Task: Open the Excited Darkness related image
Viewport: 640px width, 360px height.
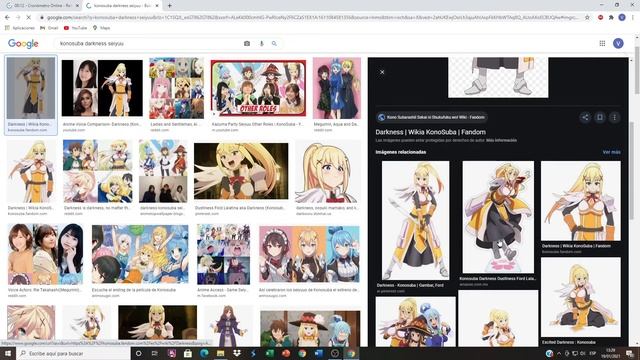Action: coord(581,297)
